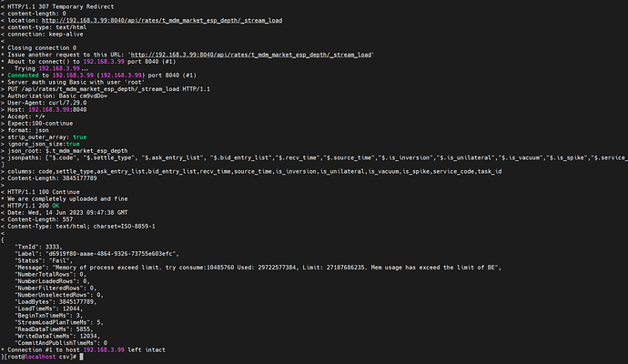Click the LoadBytes value line

click(56, 302)
